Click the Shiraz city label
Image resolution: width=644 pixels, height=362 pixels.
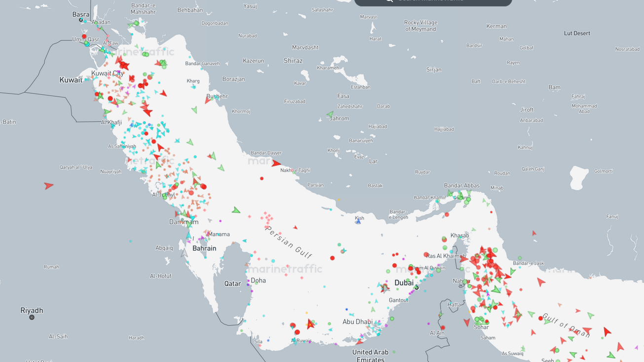coord(293,61)
